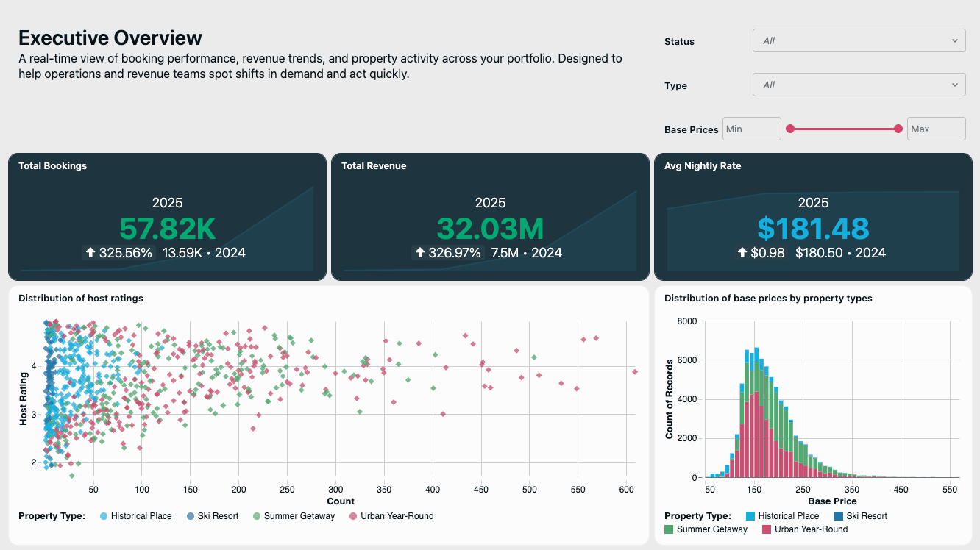
Task: Click the Base Prices filter label
Action: (x=691, y=130)
